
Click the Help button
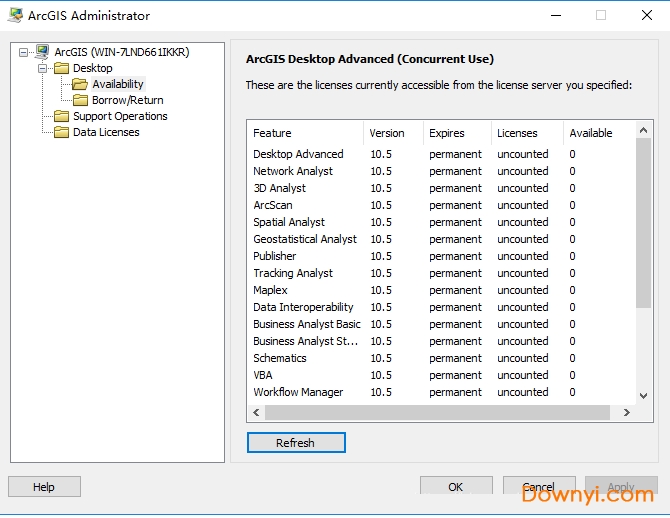click(44, 486)
